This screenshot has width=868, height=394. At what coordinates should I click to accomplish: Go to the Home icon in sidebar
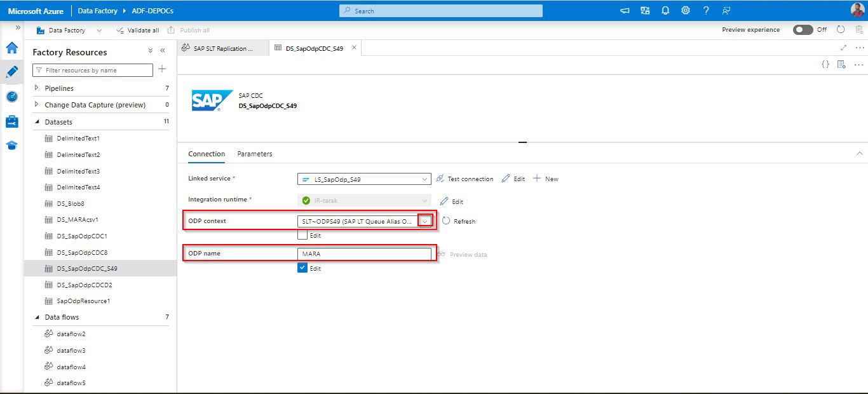click(11, 48)
